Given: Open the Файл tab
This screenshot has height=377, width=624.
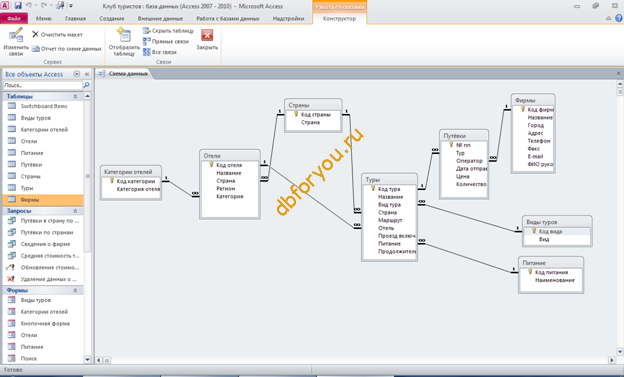Looking at the screenshot, I should pyautogui.click(x=14, y=18).
